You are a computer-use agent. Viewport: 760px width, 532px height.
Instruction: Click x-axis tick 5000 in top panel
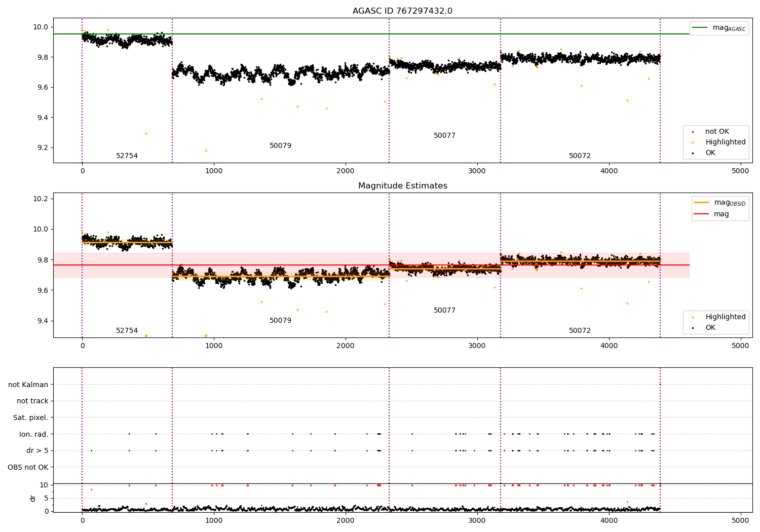(x=740, y=171)
